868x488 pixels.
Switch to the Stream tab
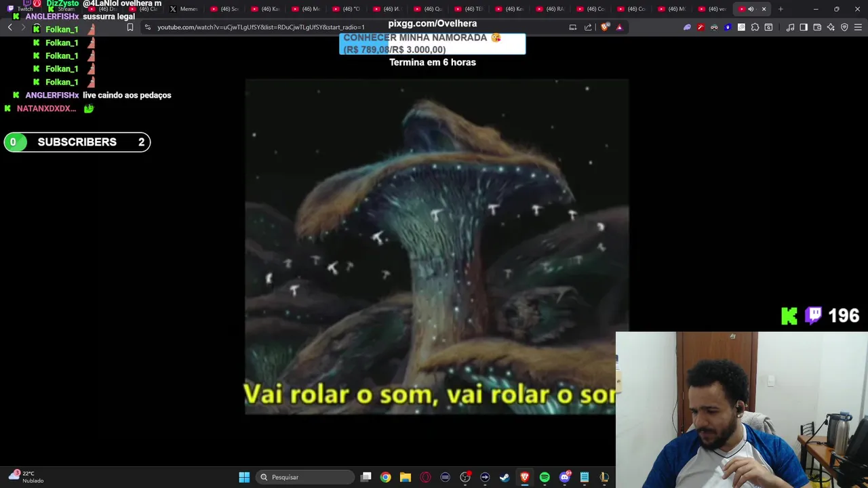(61, 9)
